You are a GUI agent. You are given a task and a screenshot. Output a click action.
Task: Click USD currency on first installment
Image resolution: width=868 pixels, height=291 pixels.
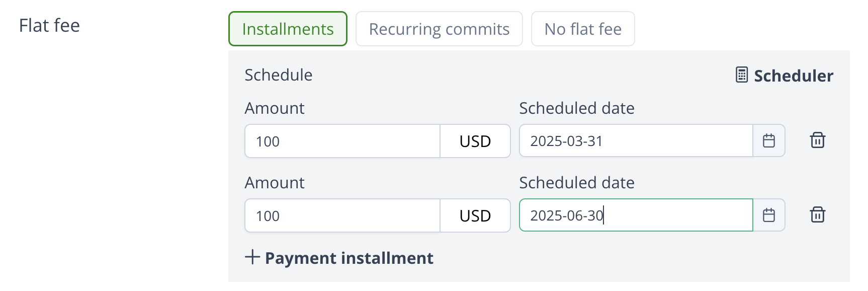click(475, 141)
